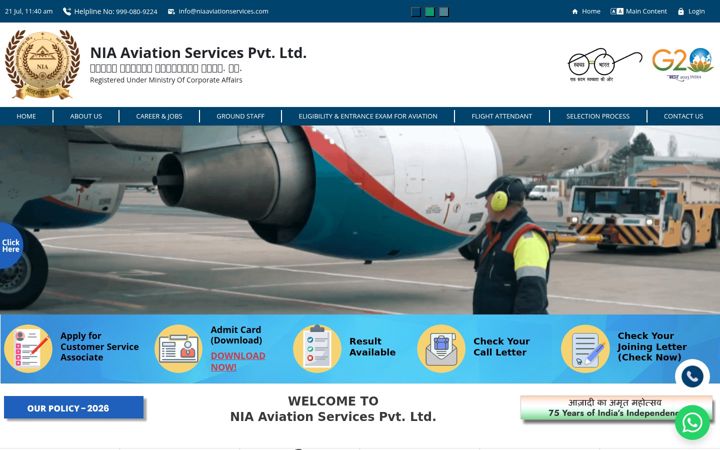
Task: Click the Check Your Call Letter text
Action: tap(501, 347)
